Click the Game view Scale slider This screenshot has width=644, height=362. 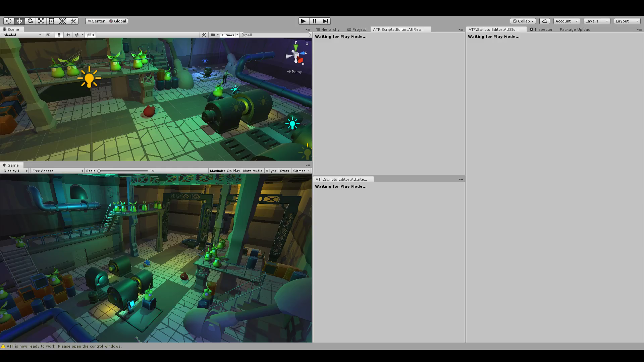[123, 171]
